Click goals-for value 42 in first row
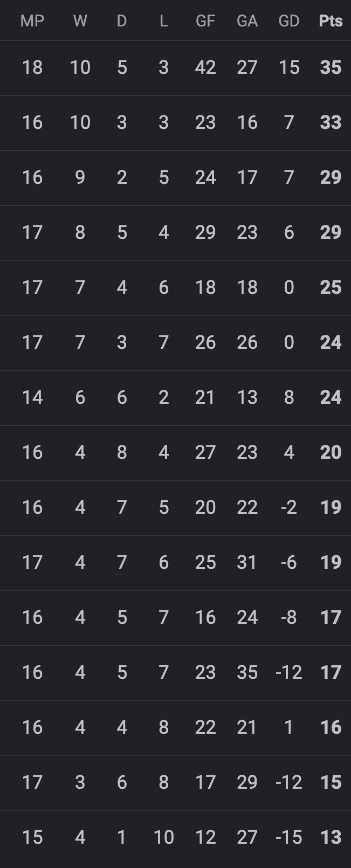This screenshot has width=351, height=868. coord(205,67)
